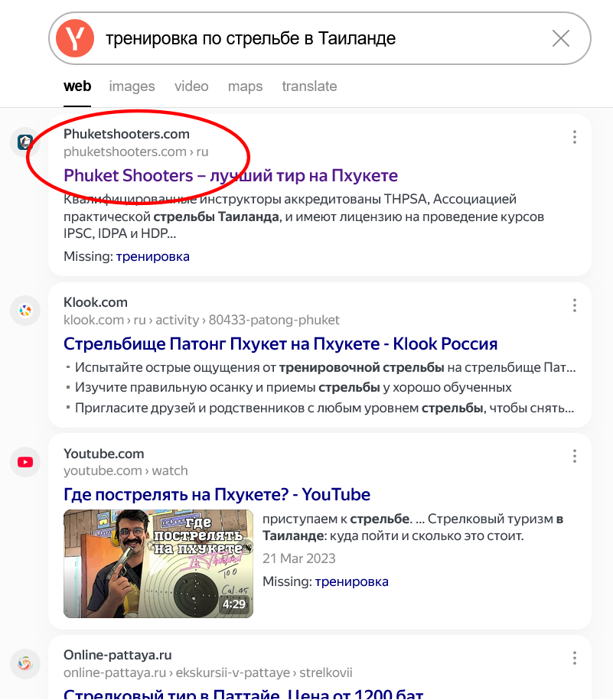Open options menu for Phuketshooters result
The image size is (613, 700).
click(575, 137)
